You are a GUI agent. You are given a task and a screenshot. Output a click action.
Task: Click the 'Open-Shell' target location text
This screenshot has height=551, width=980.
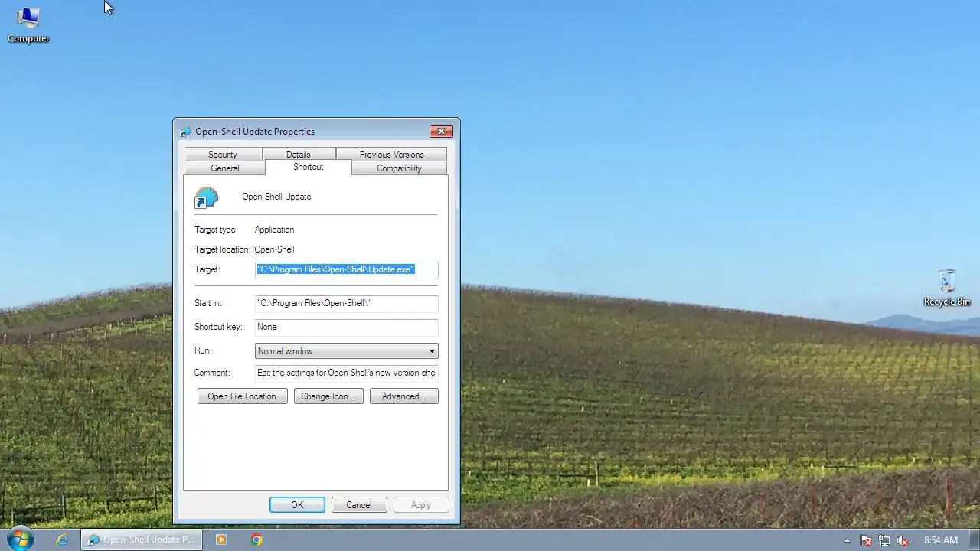click(274, 249)
